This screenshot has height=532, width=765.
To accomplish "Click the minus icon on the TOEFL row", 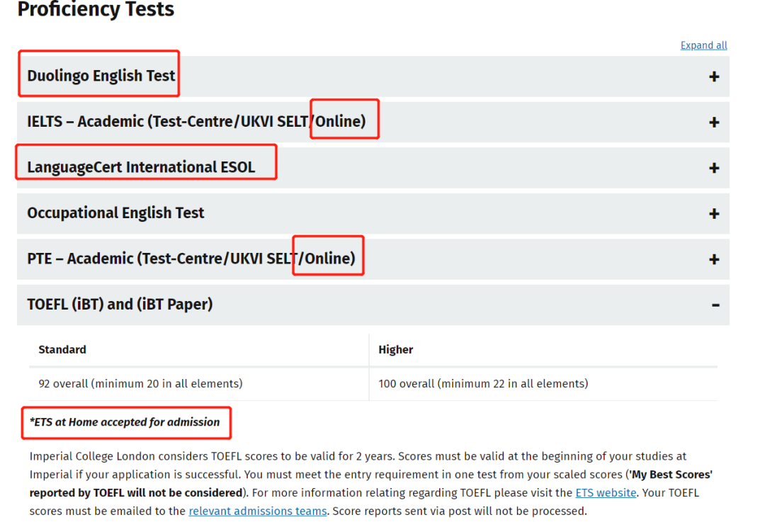I will 715,305.
